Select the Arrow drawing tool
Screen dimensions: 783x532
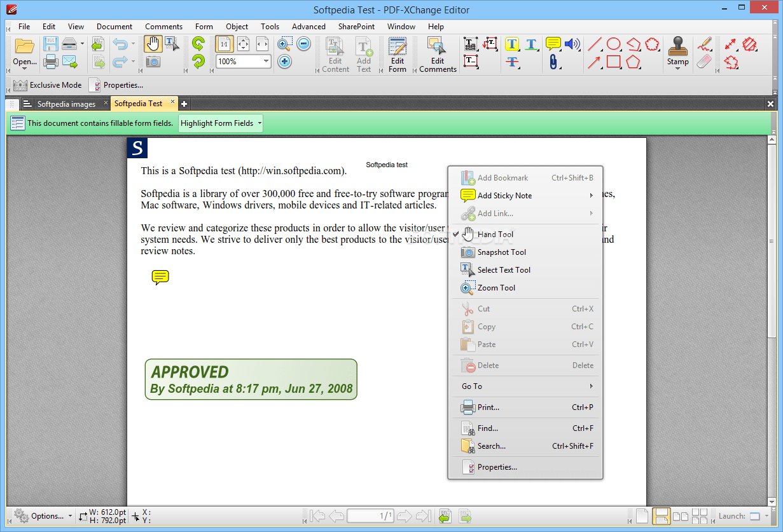pos(595,62)
